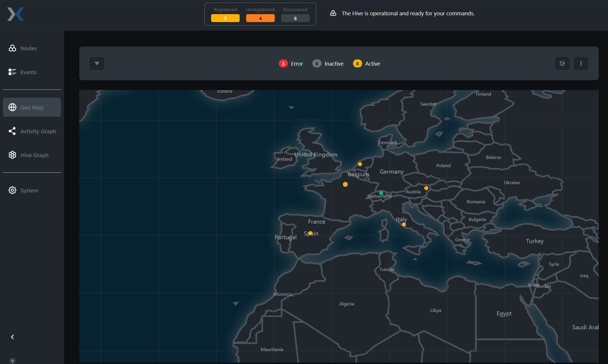Open the three-dot more options menu
This screenshot has height=364, width=608.
point(581,64)
